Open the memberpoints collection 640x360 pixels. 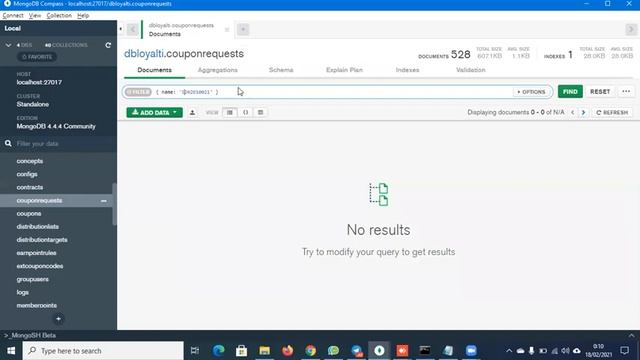37,306
